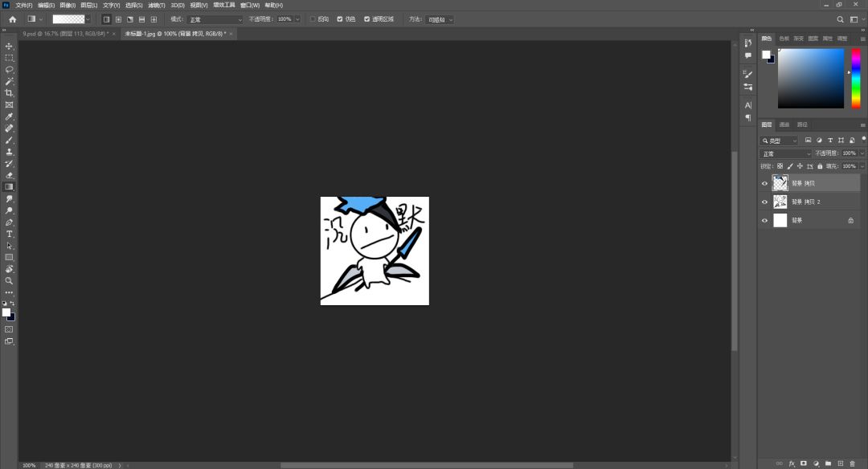This screenshot has width=868, height=469.
Task: Select the Horizontal Type tool
Action: click(x=10, y=234)
